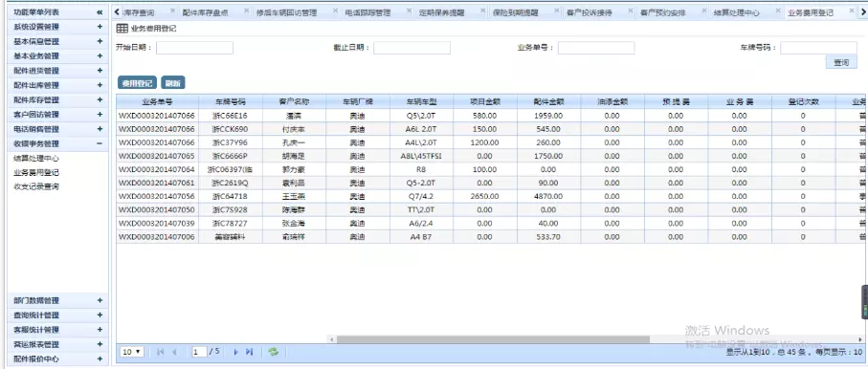The width and height of the screenshot is (868, 369).
Task: Switch to the 电话跟踪管理 tab
Action: pos(367,12)
